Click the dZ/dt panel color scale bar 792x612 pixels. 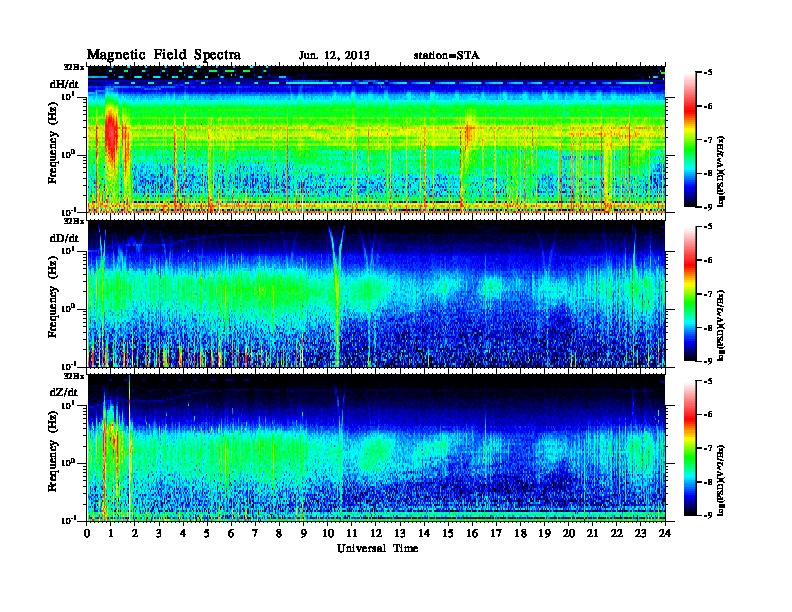click(x=689, y=448)
